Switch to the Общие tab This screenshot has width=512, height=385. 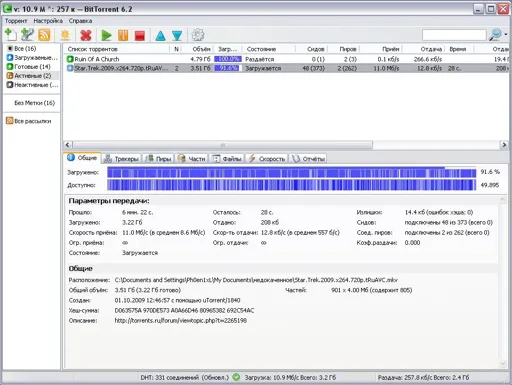83,158
